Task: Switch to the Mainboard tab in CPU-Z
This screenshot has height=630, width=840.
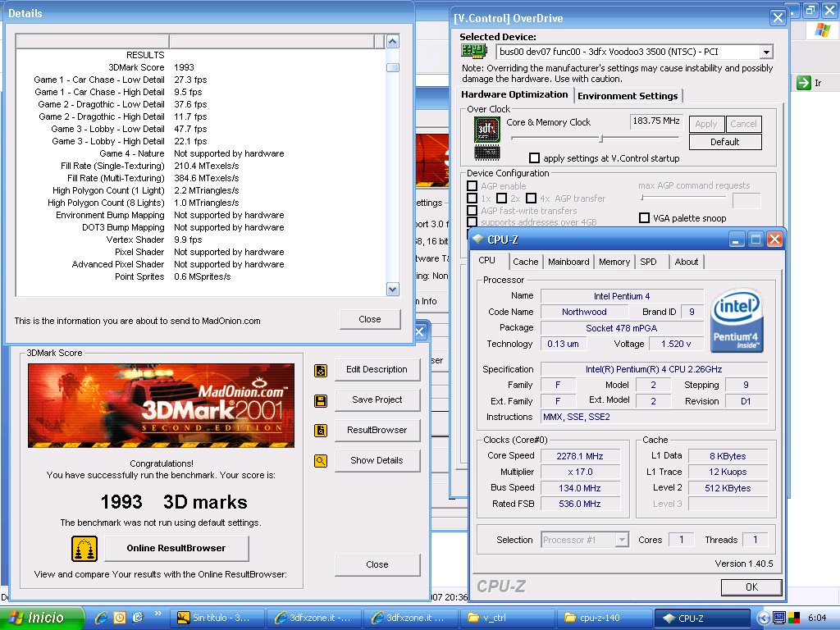Action: [x=568, y=262]
